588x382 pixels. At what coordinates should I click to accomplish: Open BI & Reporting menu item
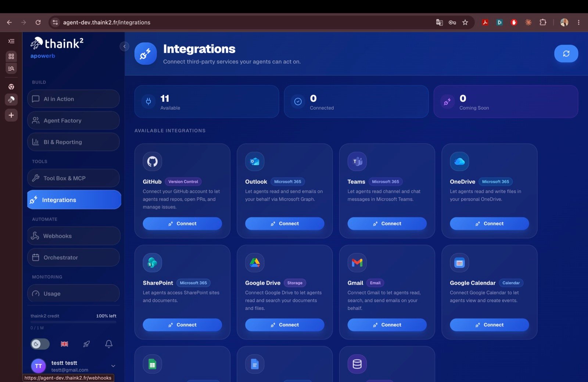[73, 142]
